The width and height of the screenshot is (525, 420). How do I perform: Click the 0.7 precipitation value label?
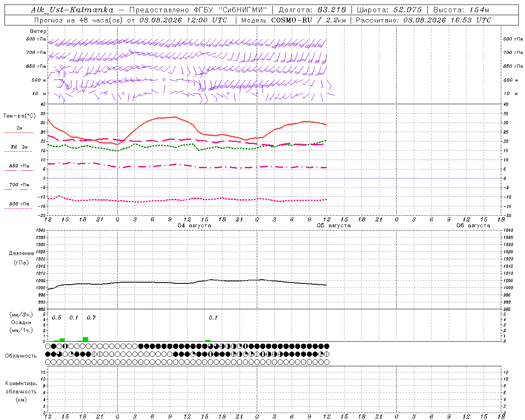[x=91, y=317]
